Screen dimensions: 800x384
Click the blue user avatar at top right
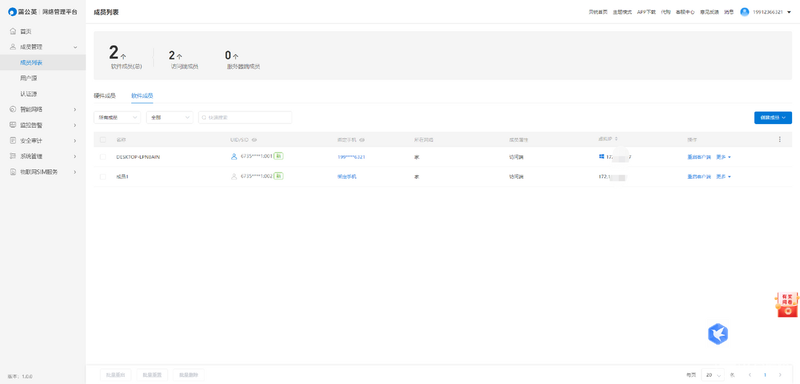coord(744,12)
